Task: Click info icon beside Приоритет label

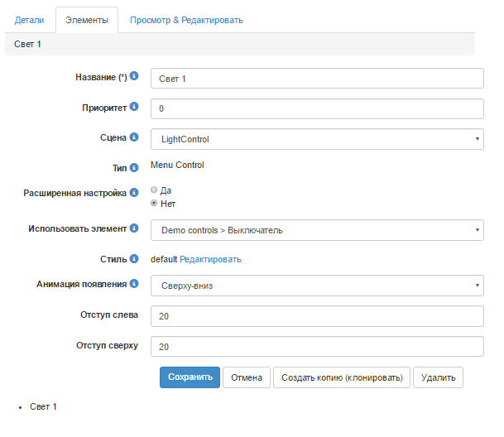Action: tap(134, 108)
